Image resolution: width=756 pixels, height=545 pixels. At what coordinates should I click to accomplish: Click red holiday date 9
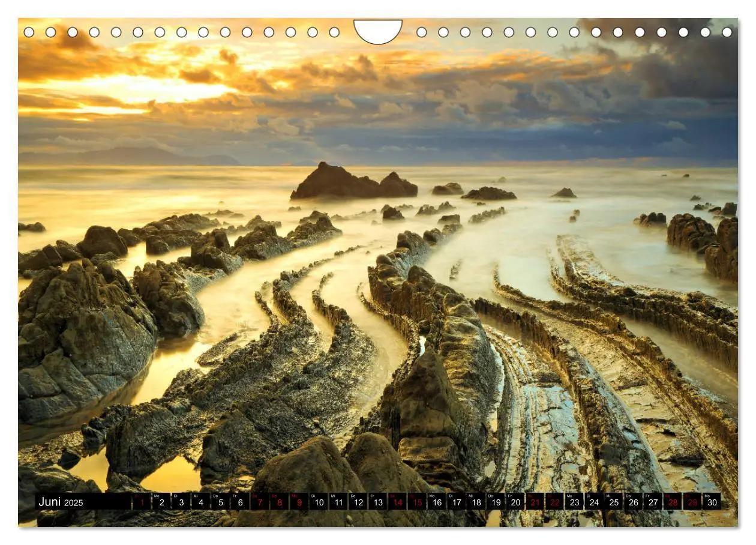[x=299, y=502]
